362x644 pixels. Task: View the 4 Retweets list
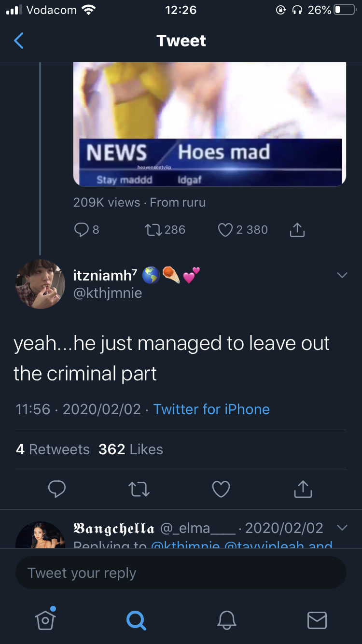click(53, 449)
